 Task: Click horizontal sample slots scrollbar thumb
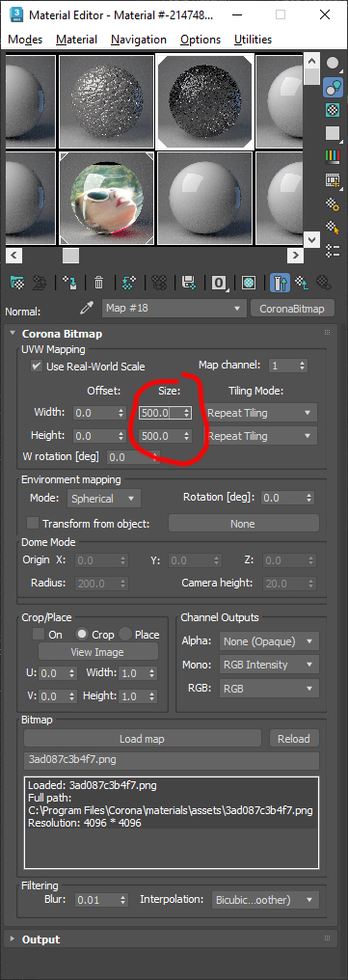point(70,256)
